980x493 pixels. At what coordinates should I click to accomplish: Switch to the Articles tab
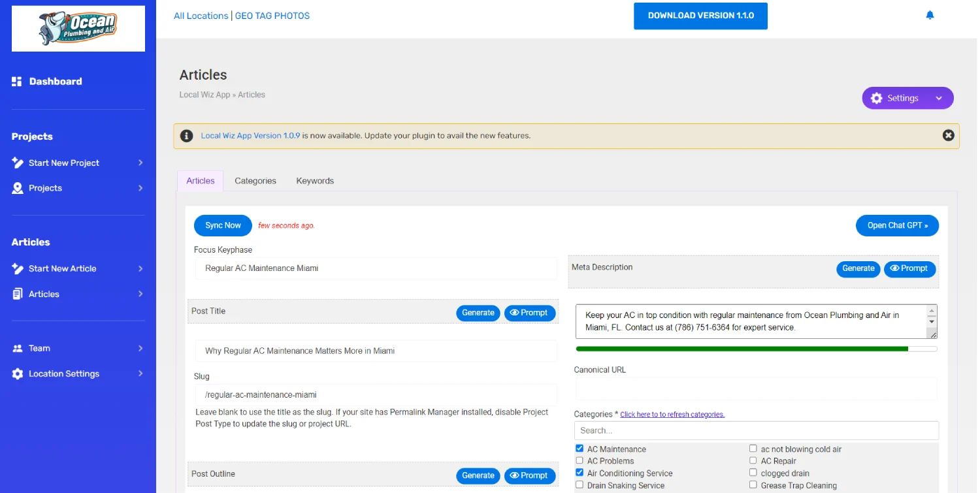(x=201, y=181)
